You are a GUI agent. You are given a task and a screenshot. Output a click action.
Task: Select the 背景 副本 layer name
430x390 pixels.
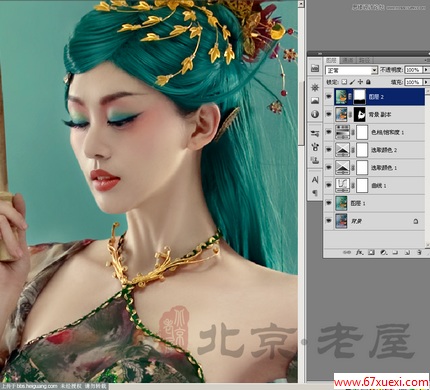(380, 115)
